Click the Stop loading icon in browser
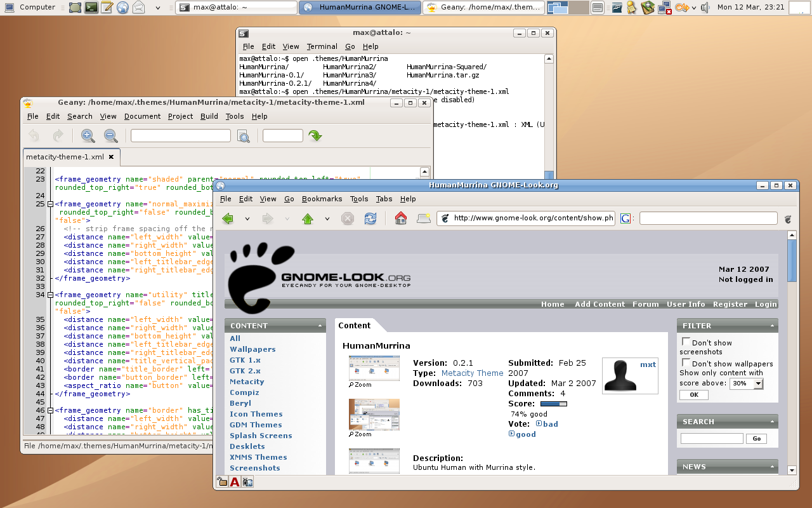Screen dimensions: 812x508 click(x=347, y=218)
